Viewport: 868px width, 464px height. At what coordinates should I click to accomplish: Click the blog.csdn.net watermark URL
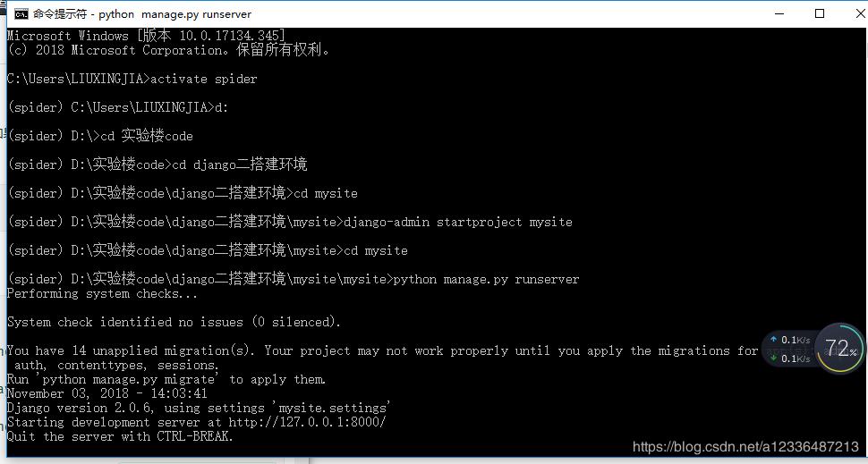pyautogui.click(x=745, y=447)
